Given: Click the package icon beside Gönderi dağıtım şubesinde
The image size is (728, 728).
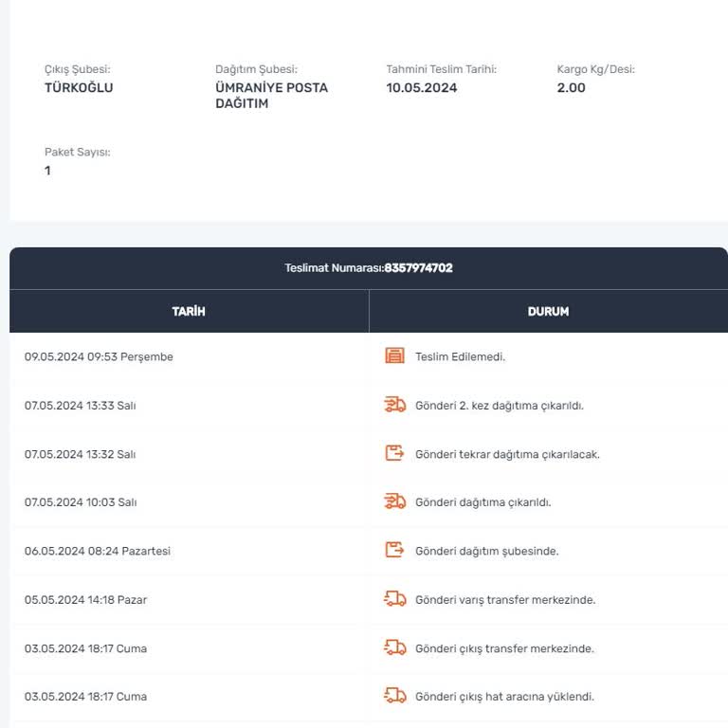Looking at the screenshot, I should 394,550.
